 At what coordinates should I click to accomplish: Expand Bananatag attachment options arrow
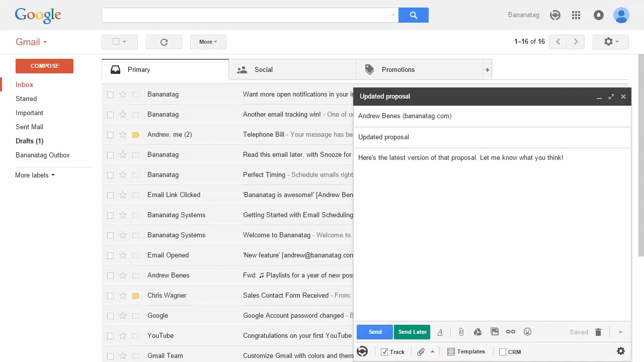[432, 352]
